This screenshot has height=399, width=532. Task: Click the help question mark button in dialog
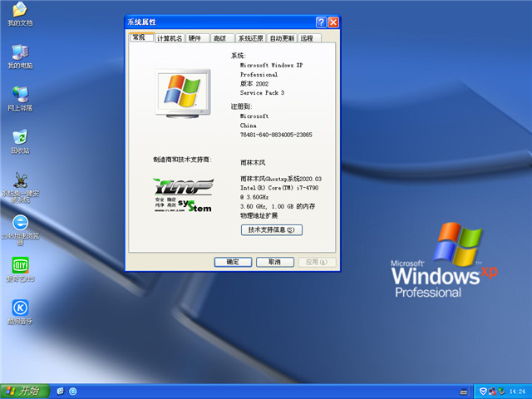321,22
